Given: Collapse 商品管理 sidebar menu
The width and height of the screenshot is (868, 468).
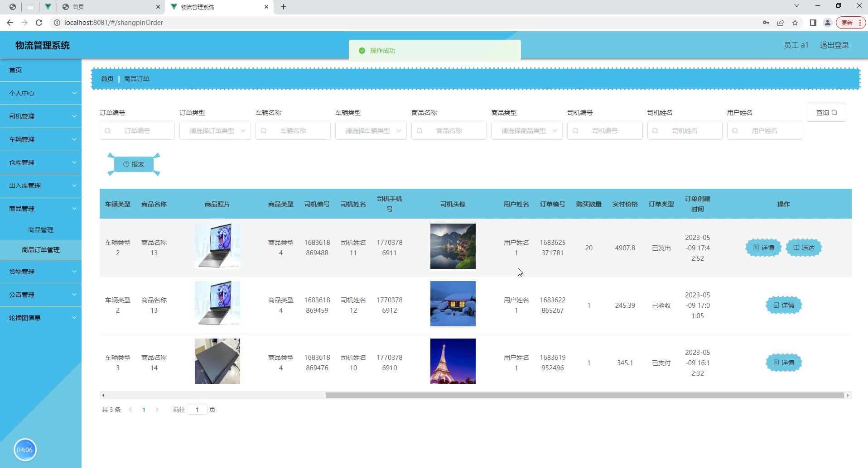Looking at the screenshot, I should [x=41, y=209].
